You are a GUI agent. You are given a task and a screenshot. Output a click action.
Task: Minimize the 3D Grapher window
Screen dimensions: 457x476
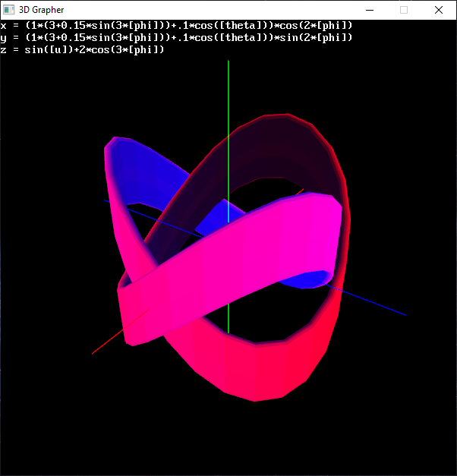point(370,10)
